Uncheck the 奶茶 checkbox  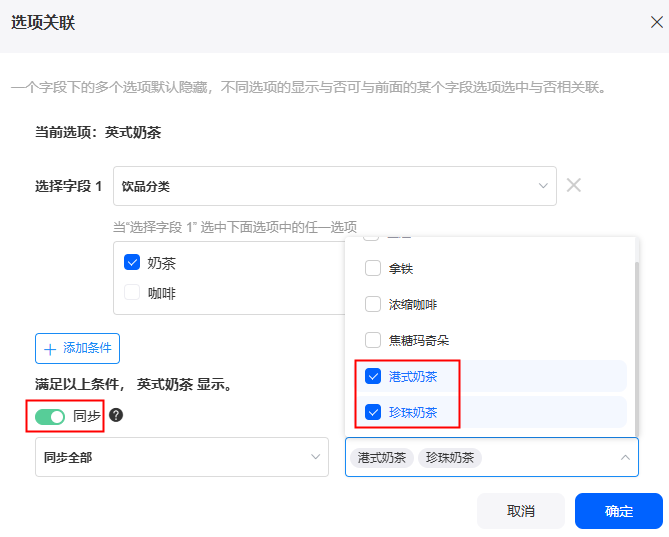[132, 262]
